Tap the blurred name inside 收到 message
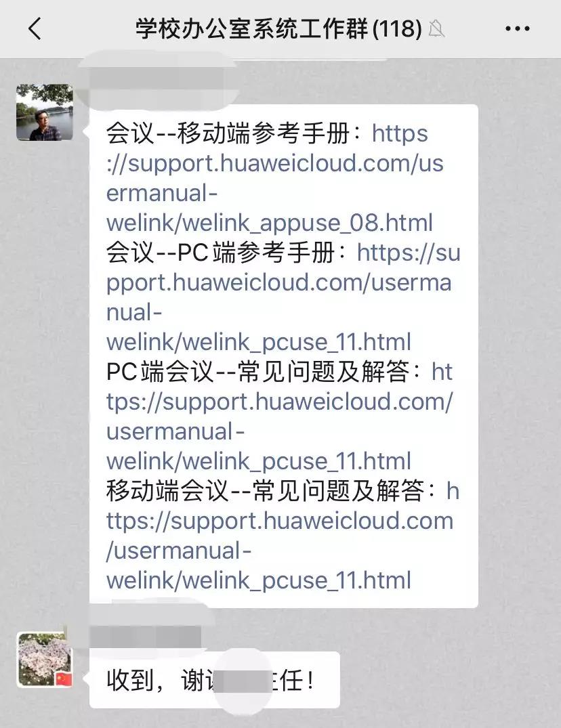561x728 pixels. point(245,681)
